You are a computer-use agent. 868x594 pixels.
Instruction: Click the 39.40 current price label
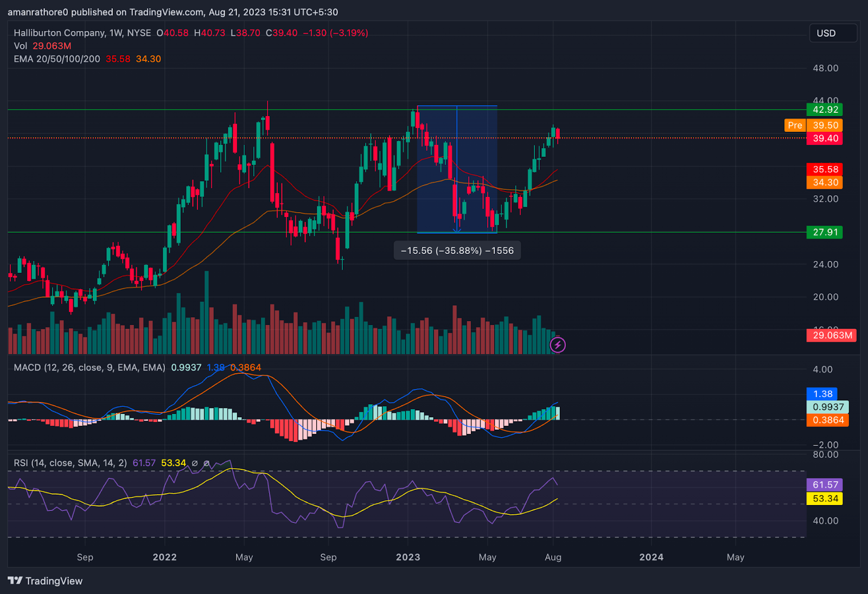point(825,138)
